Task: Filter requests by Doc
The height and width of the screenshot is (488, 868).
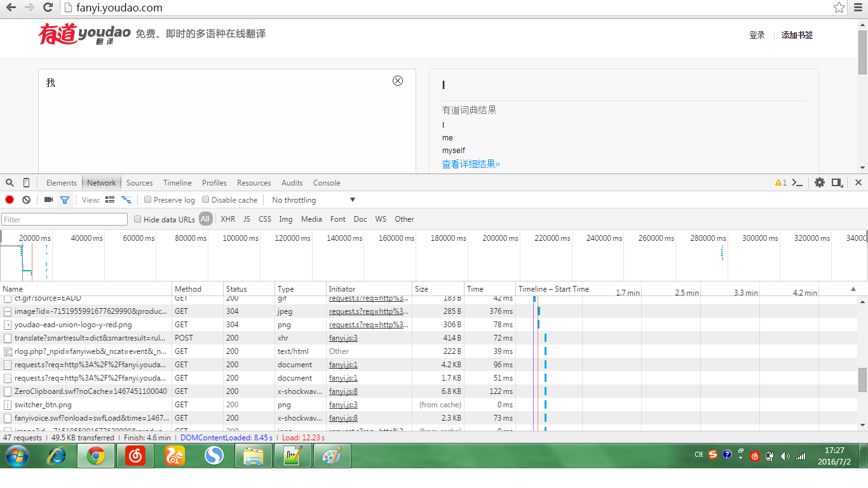Action: click(360, 219)
